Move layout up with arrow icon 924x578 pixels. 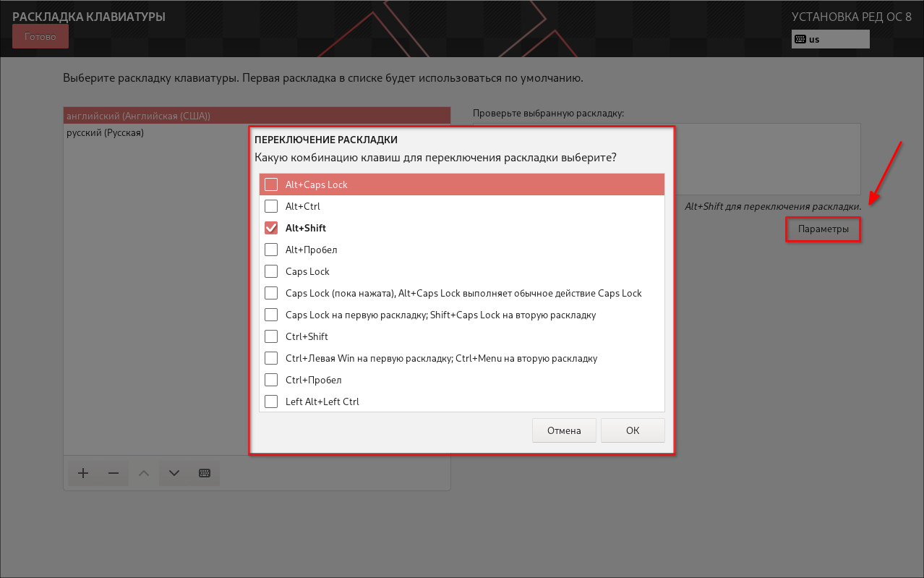point(144,473)
